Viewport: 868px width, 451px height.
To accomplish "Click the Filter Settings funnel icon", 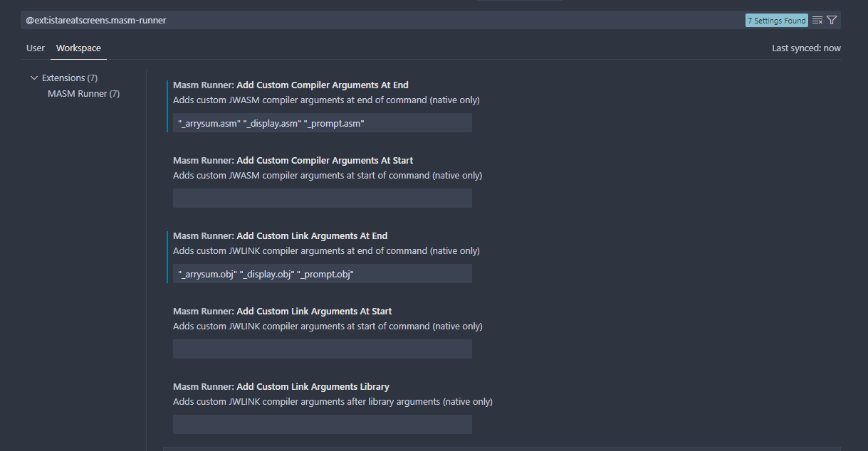I will (834, 20).
